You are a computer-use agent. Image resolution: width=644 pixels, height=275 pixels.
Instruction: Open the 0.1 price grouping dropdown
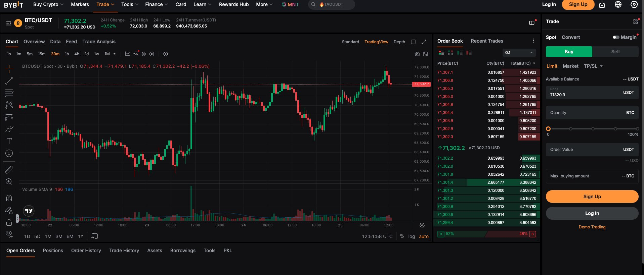point(519,53)
